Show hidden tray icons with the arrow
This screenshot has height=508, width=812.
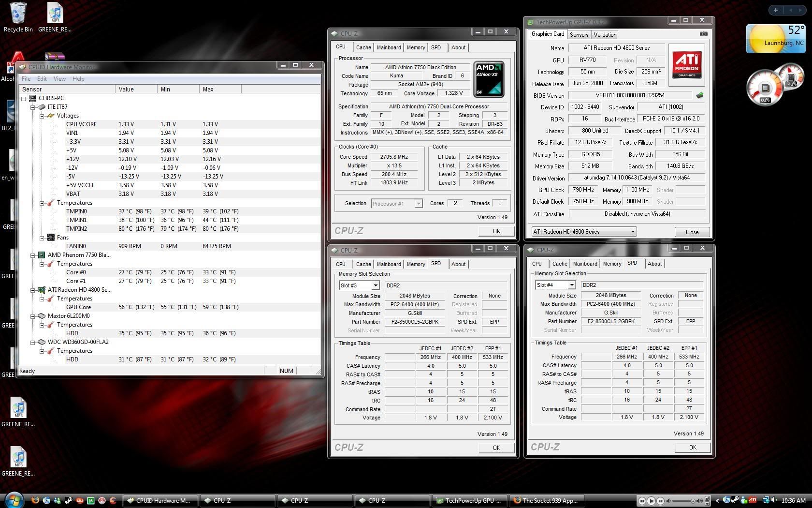tap(718, 501)
